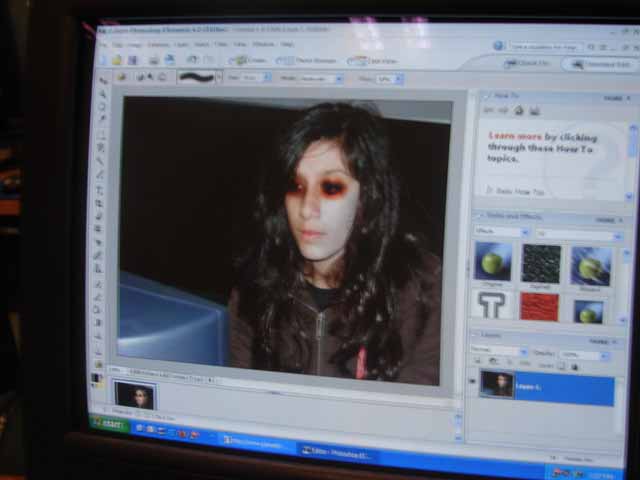Screen dimensions: 640x480
Task: Open the File menu
Action: [x=101, y=44]
